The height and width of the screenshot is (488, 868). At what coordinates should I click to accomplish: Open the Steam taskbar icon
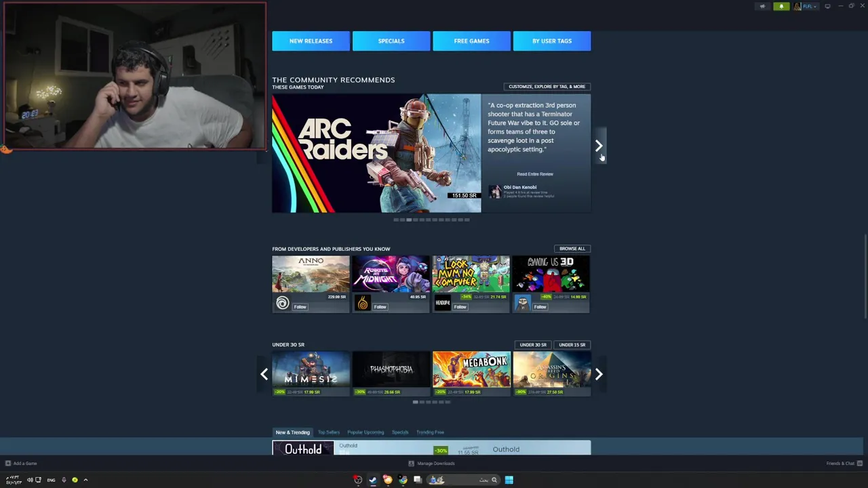372,480
